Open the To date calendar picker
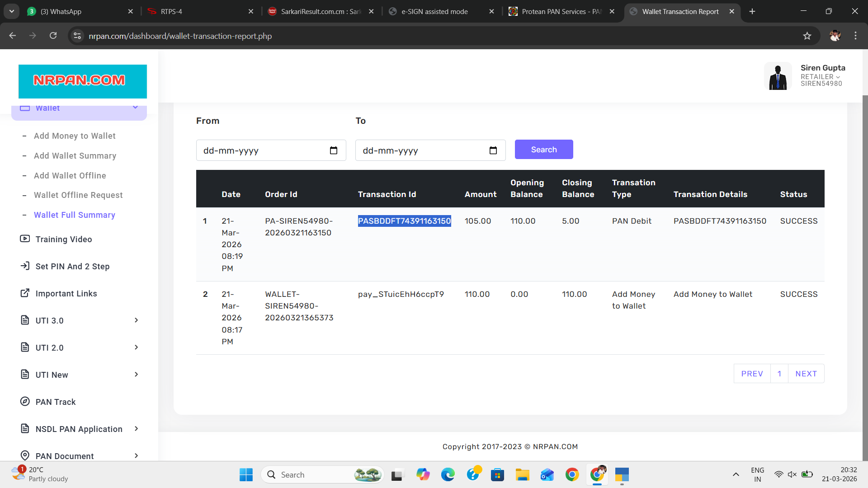Image resolution: width=868 pixels, height=488 pixels. tap(493, 150)
